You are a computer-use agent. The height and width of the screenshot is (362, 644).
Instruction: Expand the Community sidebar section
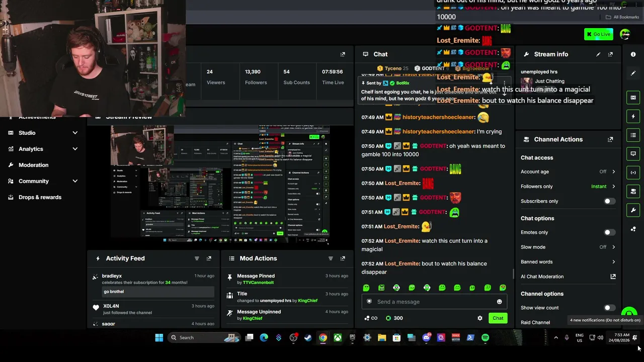(x=75, y=181)
